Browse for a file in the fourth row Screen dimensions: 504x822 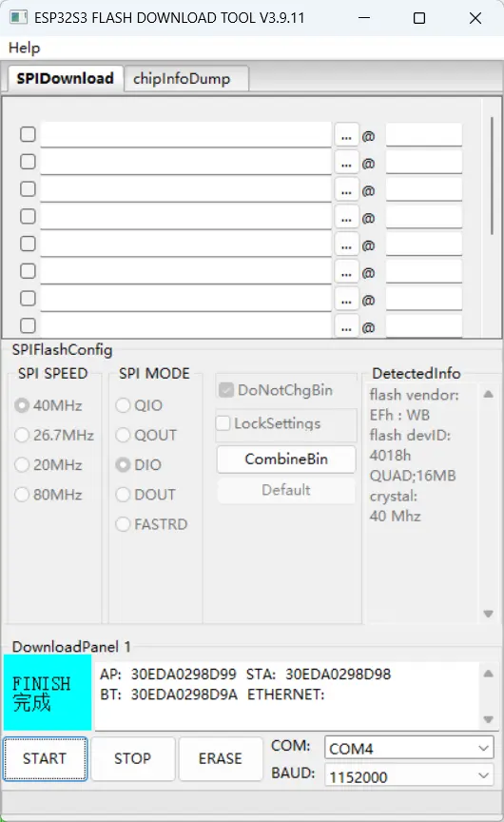(x=346, y=218)
